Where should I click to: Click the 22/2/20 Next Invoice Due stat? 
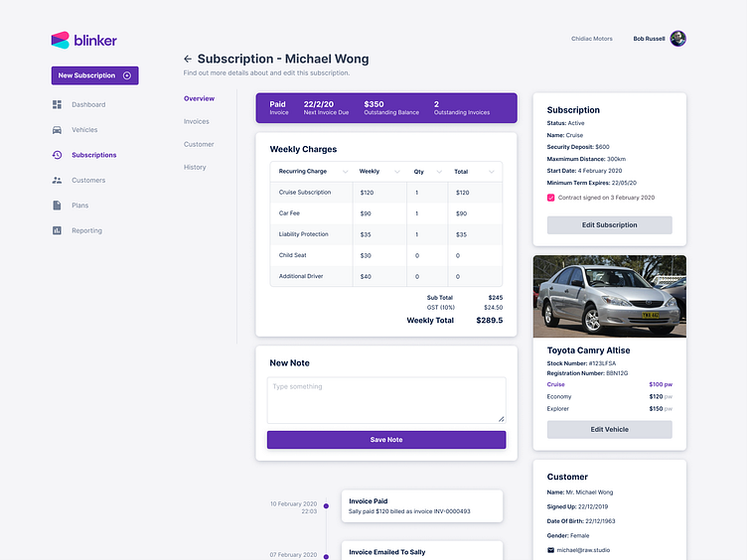[327, 108]
